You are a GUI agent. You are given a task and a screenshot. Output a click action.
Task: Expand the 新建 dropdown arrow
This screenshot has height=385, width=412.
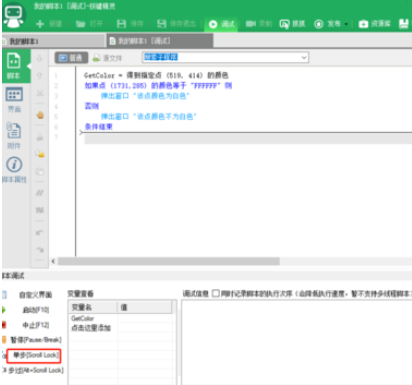tap(67, 24)
